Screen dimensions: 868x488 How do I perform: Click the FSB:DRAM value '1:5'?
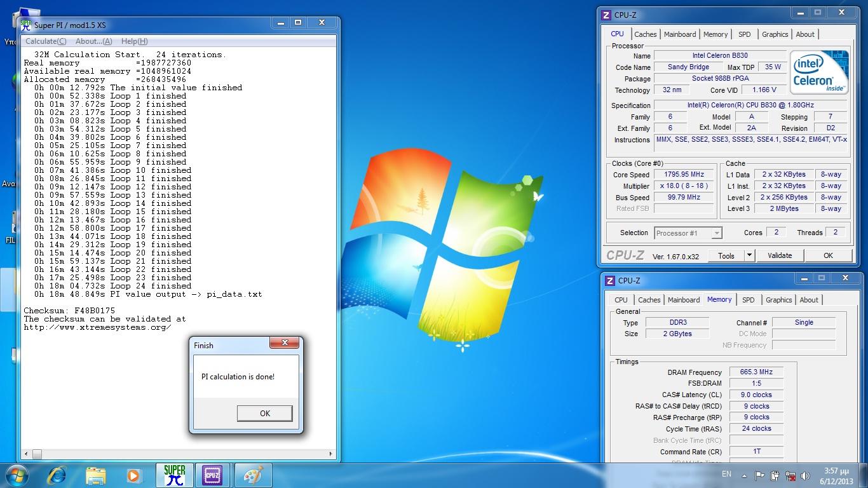pyautogui.click(x=756, y=384)
